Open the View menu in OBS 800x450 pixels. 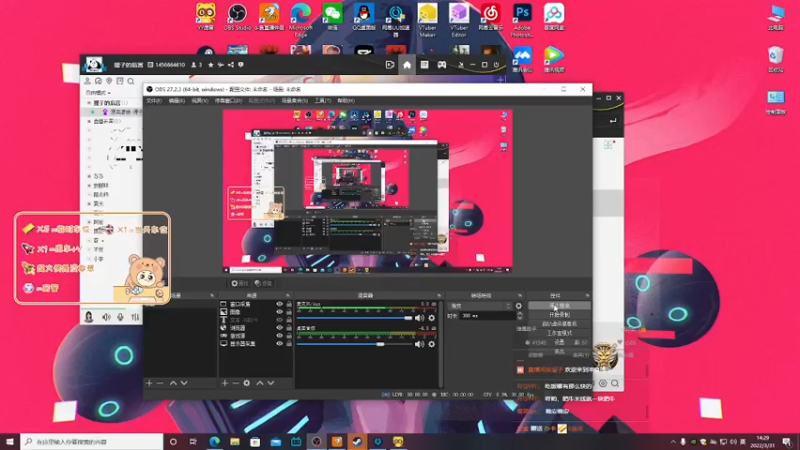click(x=199, y=101)
